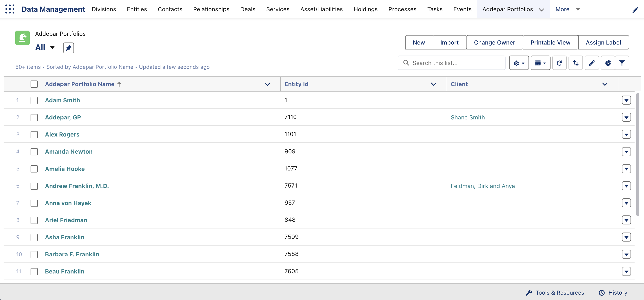Screen dimensions: 644x300
Task: Open the Asset/Liabilities tab
Action: click(322, 9)
